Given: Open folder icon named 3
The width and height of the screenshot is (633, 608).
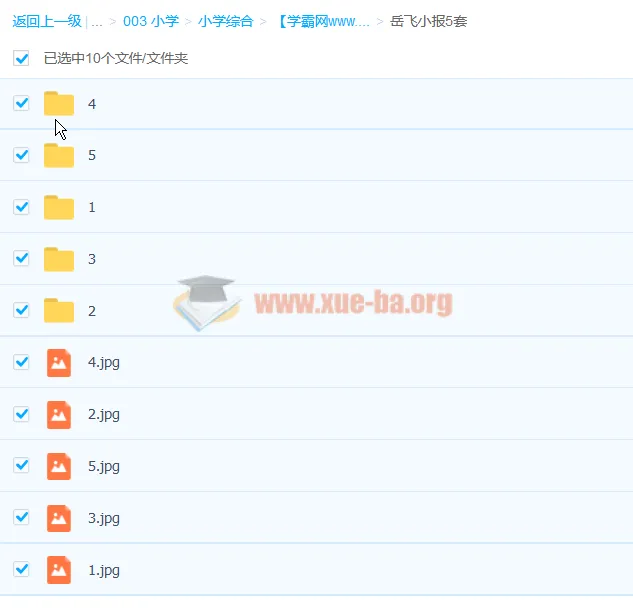Looking at the screenshot, I should (59, 259).
